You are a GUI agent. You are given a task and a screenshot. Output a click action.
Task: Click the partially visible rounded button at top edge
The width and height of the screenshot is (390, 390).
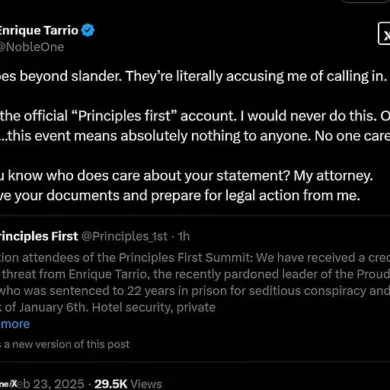click(363, 1)
